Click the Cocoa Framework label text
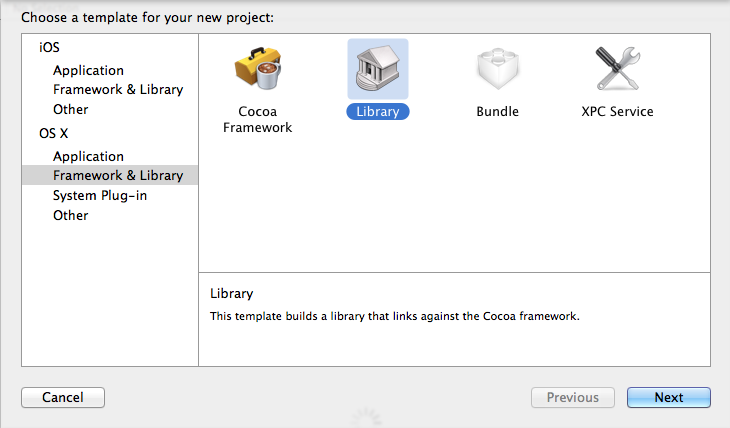This screenshot has width=730, height=428. click(x=257, y=120)
